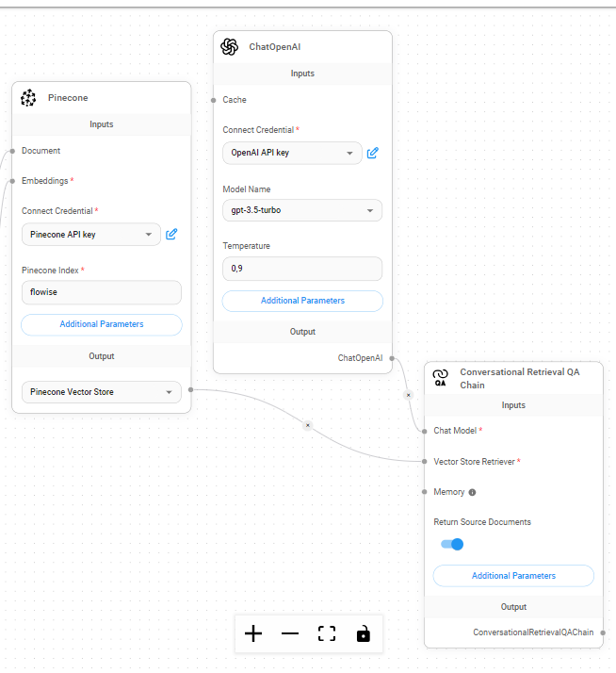Image resolution: width=616 pixels, height=673 pixels.
Task: Select the Conversational Retrieval QA Chain title
Action: point(520,379)
